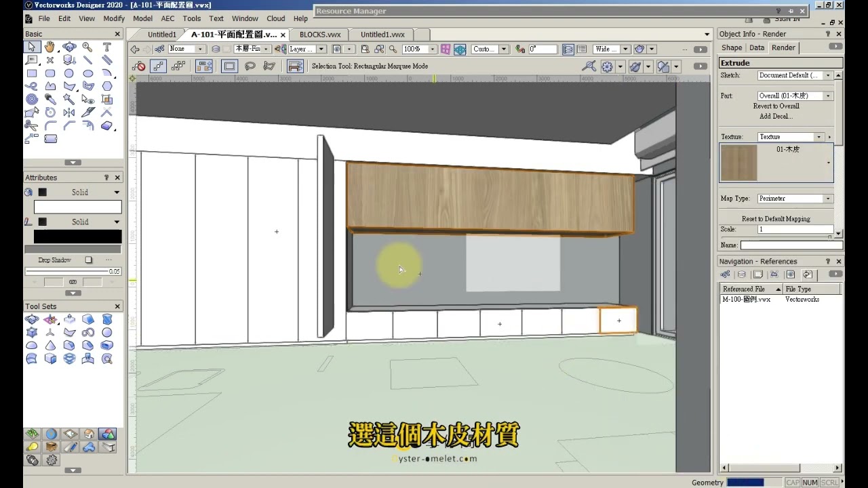Open the File menu
Viewport: 868px width, 488px height.
pyautogui.click(x=43, y=18)
